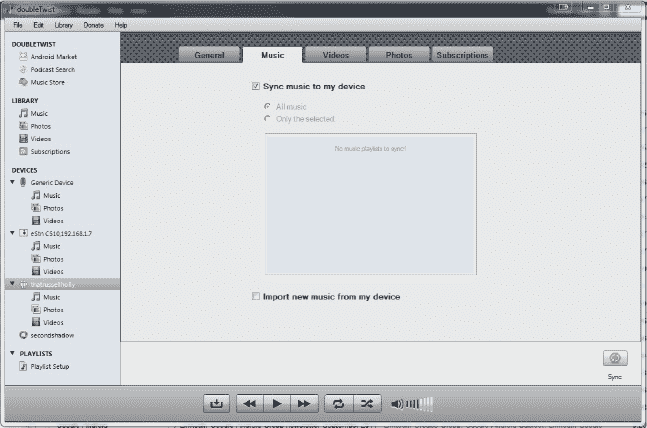This screenshot has height=428, width=647.
Task: Select Only the selected radio option
Action: [267, 119]
